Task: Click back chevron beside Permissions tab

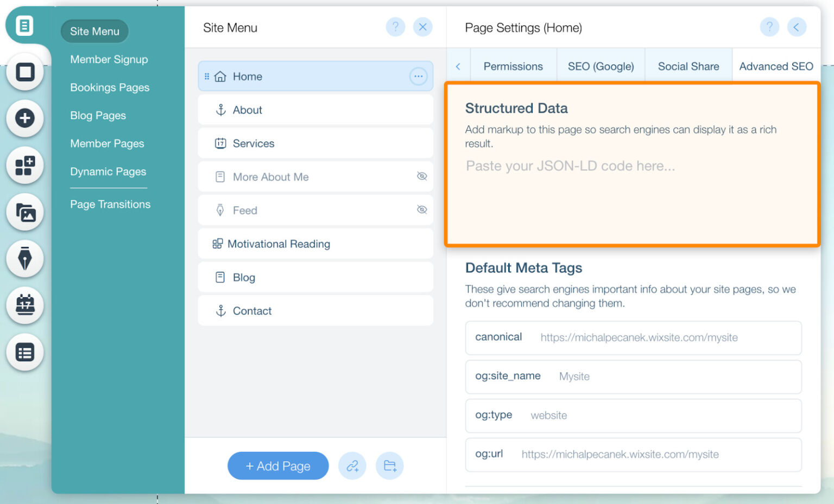Action: click(x=458, y=66)
